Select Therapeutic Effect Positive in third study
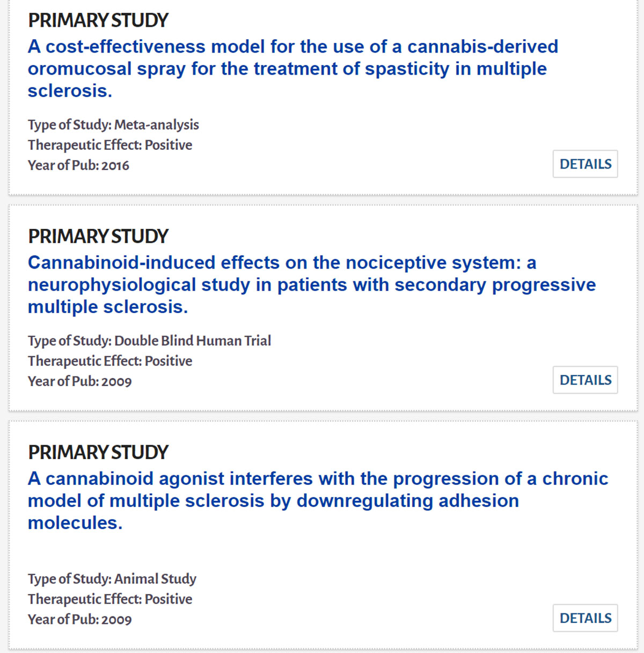The image size is (644, 653). [x=110, y=599]
